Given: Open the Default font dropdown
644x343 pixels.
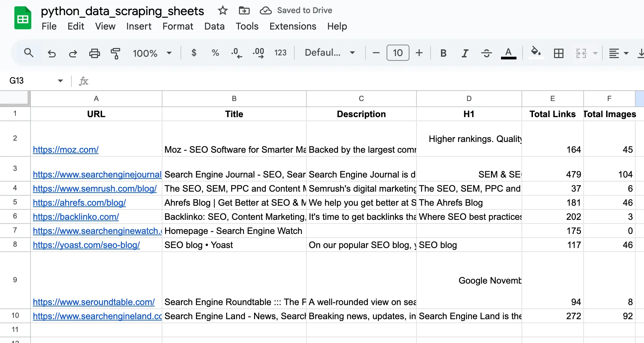Looking at the screenshot, I should pos(330,53).
